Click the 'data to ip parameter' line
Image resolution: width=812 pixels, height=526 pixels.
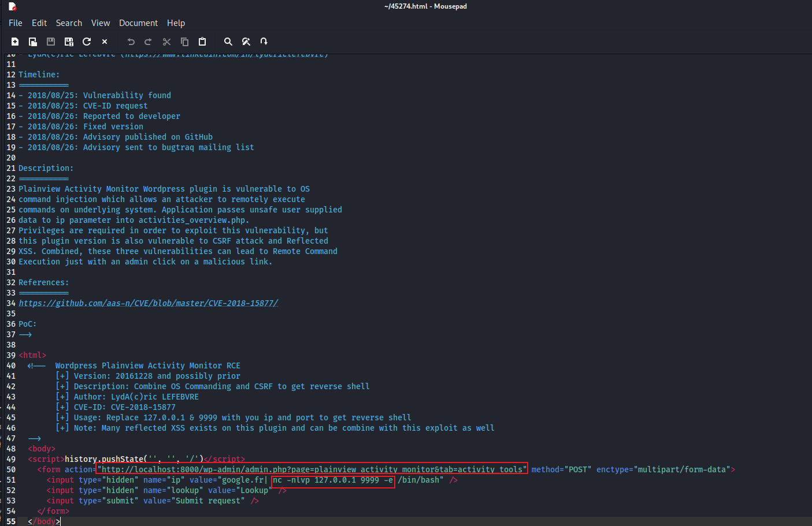point(134,220)
